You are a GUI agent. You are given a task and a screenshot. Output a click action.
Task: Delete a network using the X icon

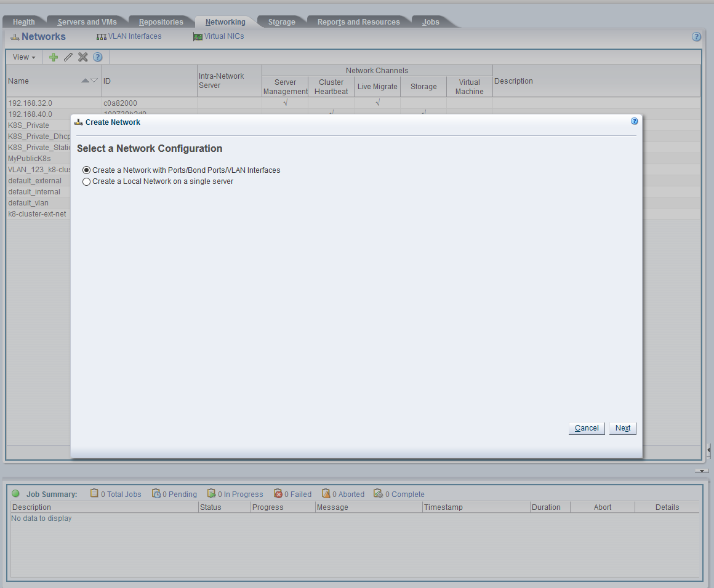click(x=82, y=57)
